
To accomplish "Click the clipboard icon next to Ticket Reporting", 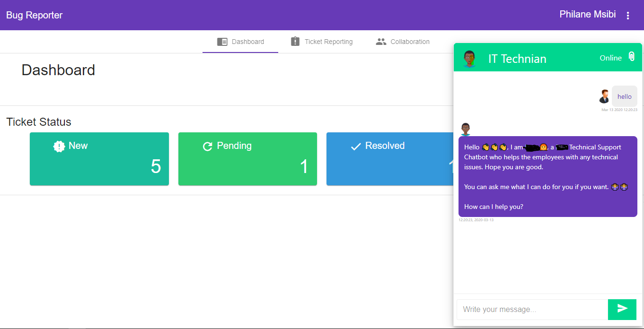I will coord(295,41).
